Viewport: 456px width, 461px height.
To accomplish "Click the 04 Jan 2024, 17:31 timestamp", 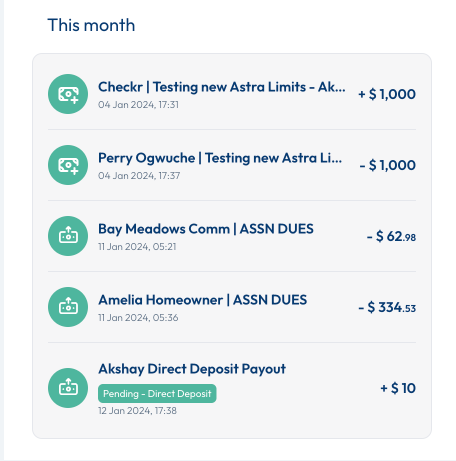I will [x=138, y=105].
